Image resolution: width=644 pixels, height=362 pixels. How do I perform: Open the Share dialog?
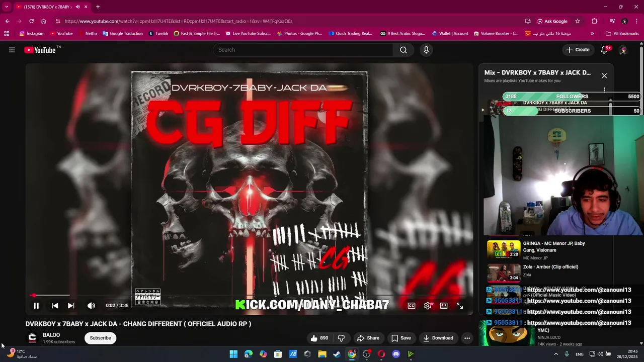(368, 338)
